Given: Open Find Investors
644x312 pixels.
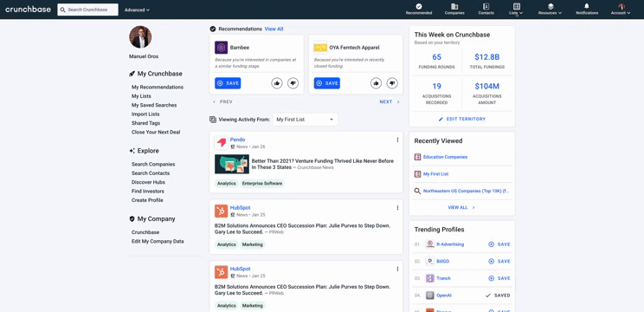Looking at the screenshot, I should tap(148, 192).
